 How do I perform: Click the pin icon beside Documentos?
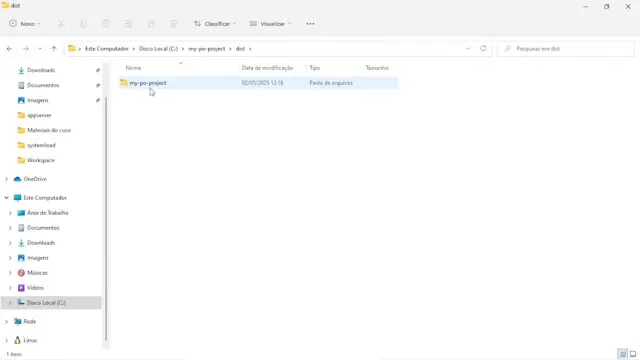point(98,85)
